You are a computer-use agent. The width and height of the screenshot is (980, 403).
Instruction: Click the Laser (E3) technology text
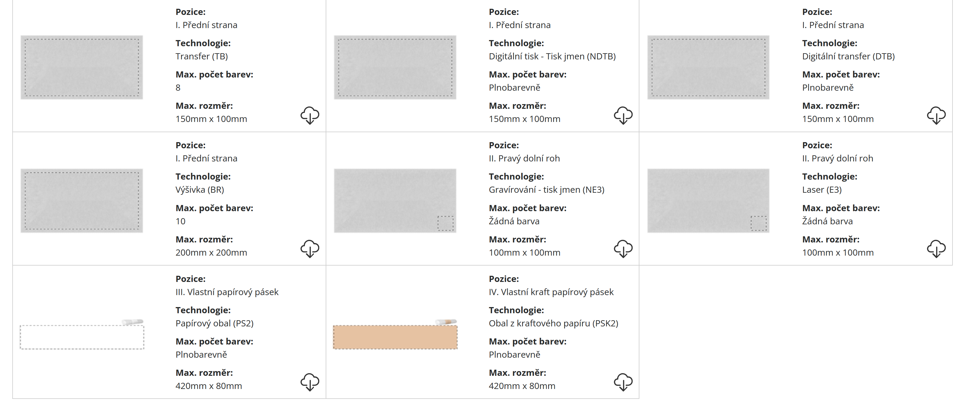tap(822, 190)
